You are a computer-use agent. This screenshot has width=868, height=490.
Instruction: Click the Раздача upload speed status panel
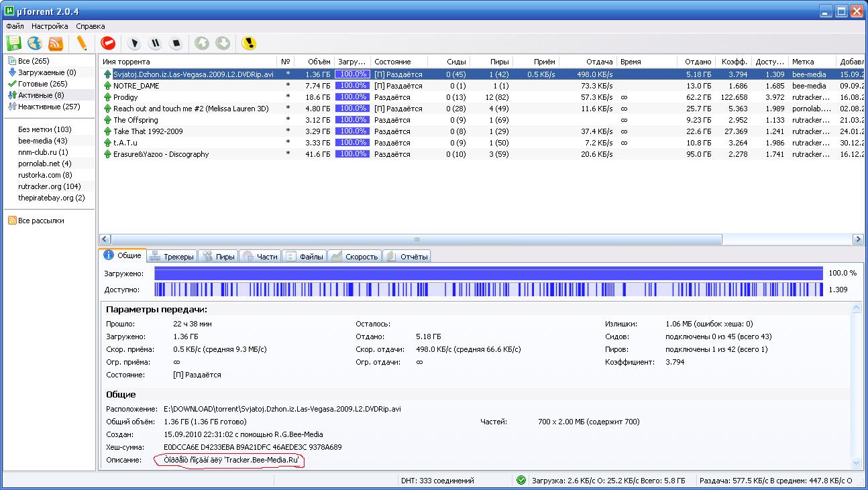point(775,481)
